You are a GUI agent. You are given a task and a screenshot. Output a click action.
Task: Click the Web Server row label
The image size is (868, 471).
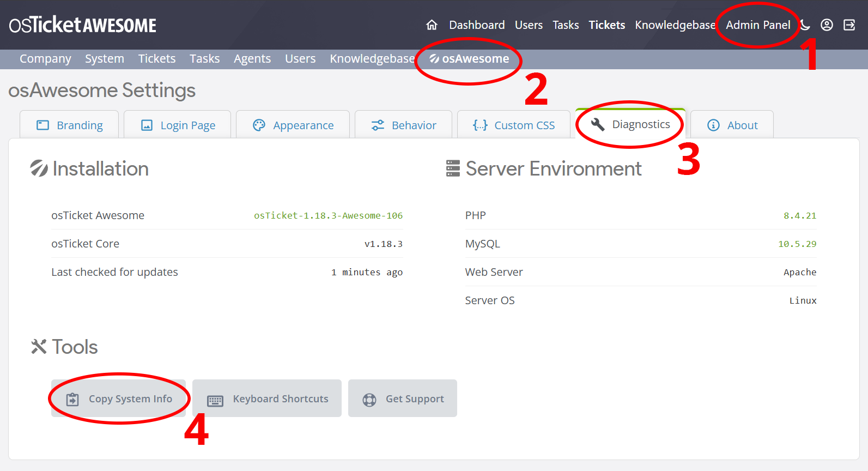tap(494, 272)
